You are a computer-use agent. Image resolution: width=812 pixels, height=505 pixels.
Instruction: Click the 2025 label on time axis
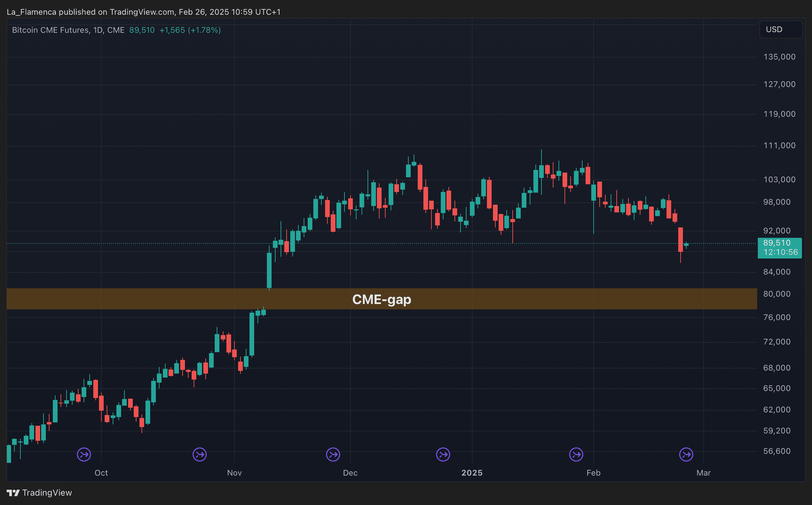(472, 473)
